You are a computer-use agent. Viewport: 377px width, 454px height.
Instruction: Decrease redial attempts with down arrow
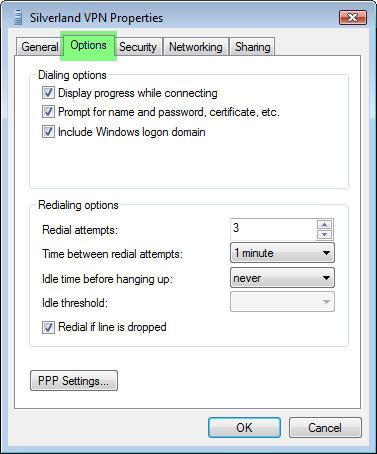point(324,234)
